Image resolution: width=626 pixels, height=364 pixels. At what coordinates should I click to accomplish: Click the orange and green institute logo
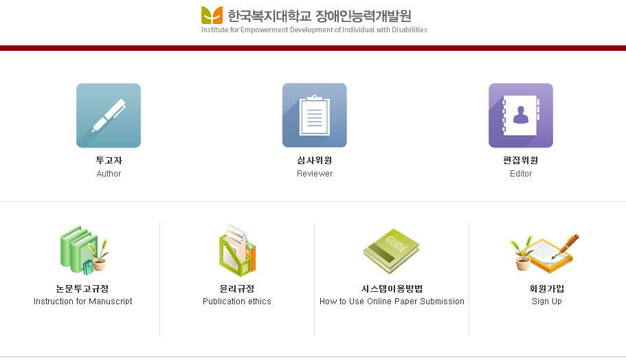coord(212,14)
